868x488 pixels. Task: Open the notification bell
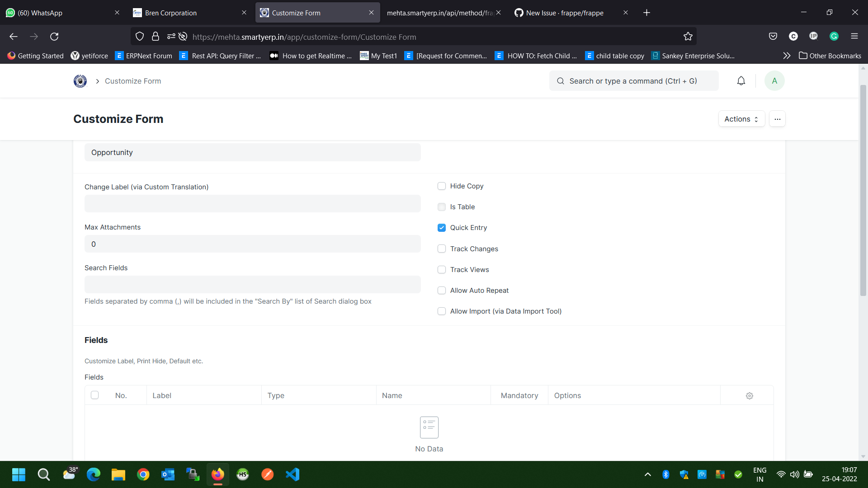741,80
